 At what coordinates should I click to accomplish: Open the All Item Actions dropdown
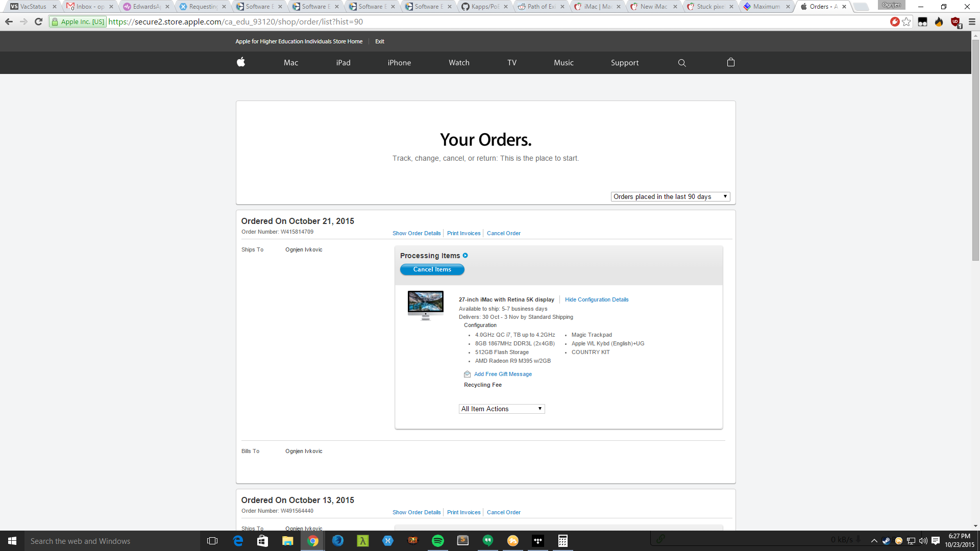[x=501, y=409]
